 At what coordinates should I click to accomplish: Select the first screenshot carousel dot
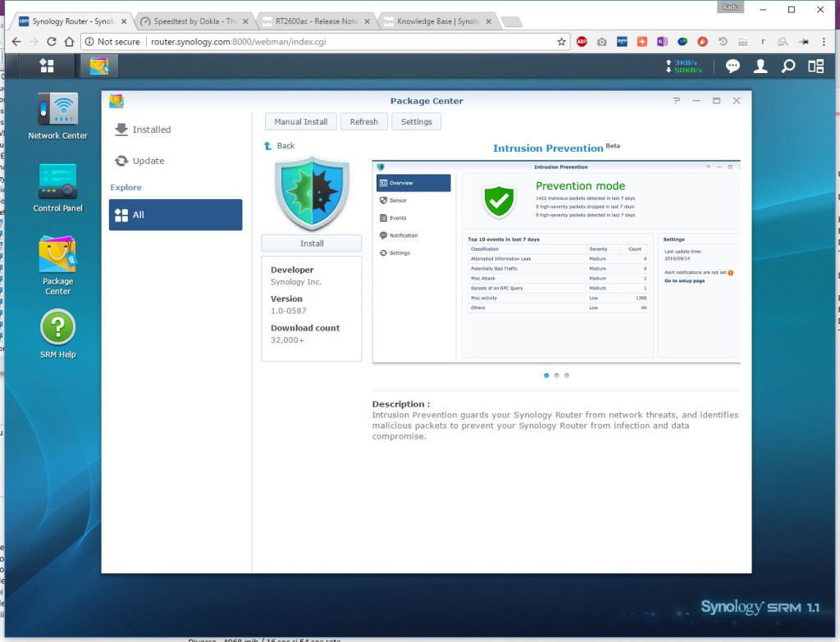coord(546,376)
